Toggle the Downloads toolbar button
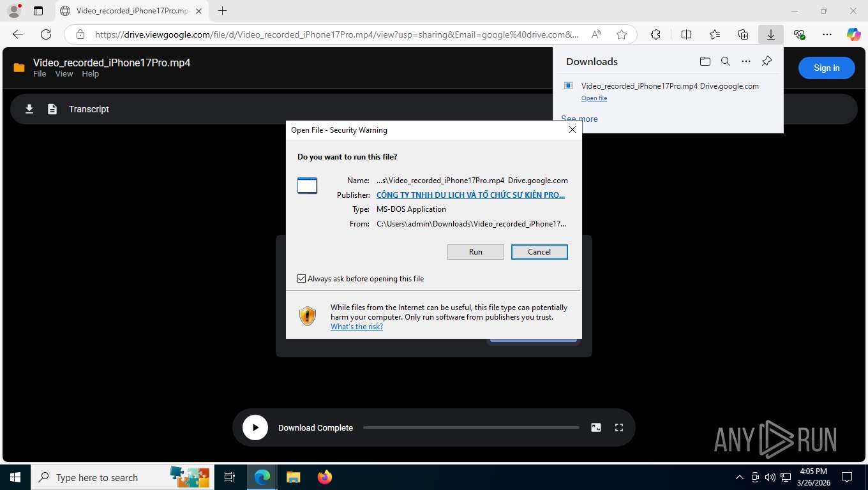Screen dimensions: 868x490 (771, 34)
